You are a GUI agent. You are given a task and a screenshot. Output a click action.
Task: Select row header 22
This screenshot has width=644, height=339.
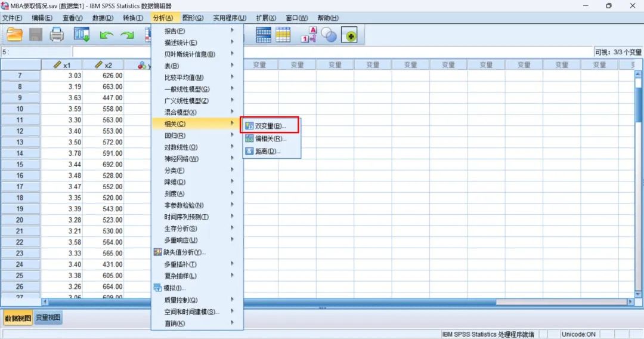[x=20, y=242]
